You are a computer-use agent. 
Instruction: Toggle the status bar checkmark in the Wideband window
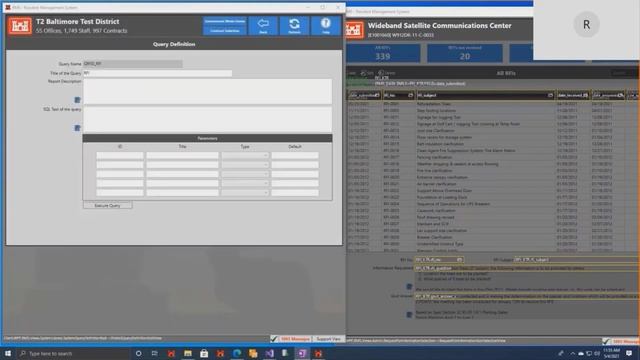coord(606,341)
